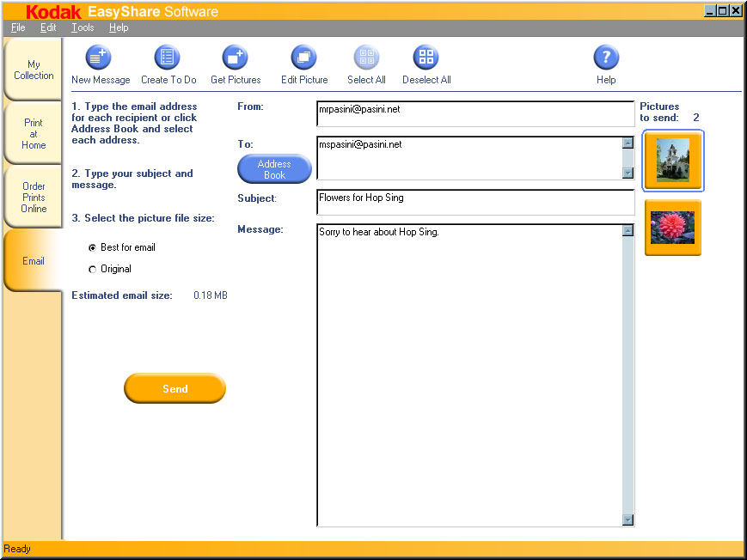
Task: Go to the Order Prints Online tab
Action: pyautogui.click(x=34, y=198)
